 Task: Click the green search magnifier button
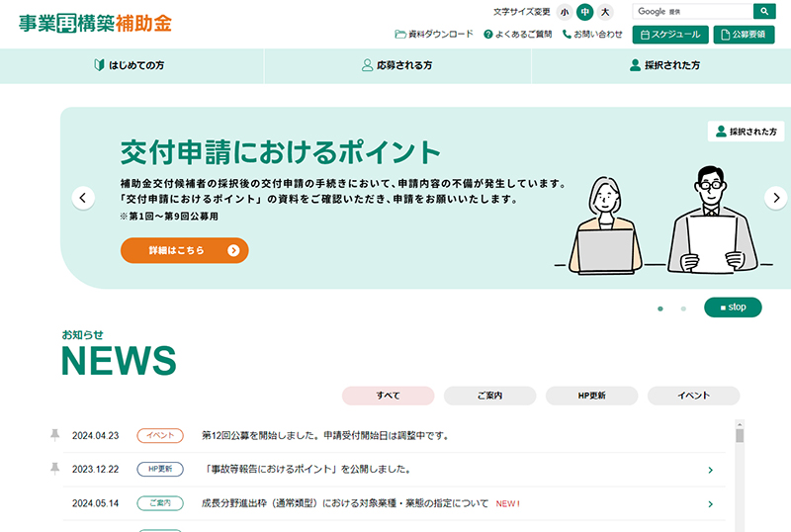tap(764, 11)
